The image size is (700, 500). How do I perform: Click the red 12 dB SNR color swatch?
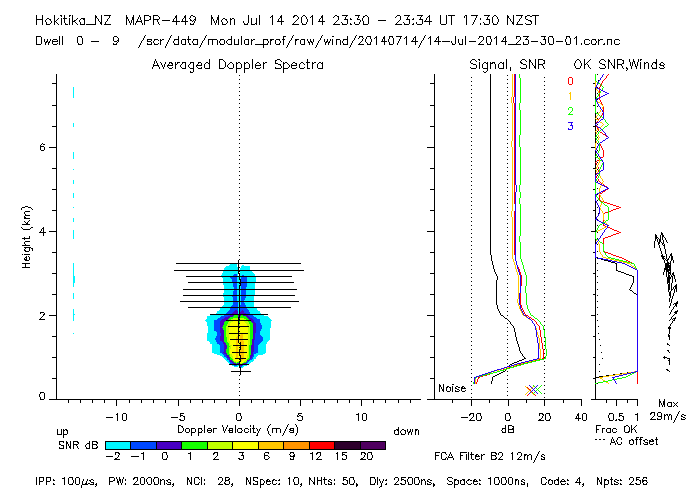(322, 445)
